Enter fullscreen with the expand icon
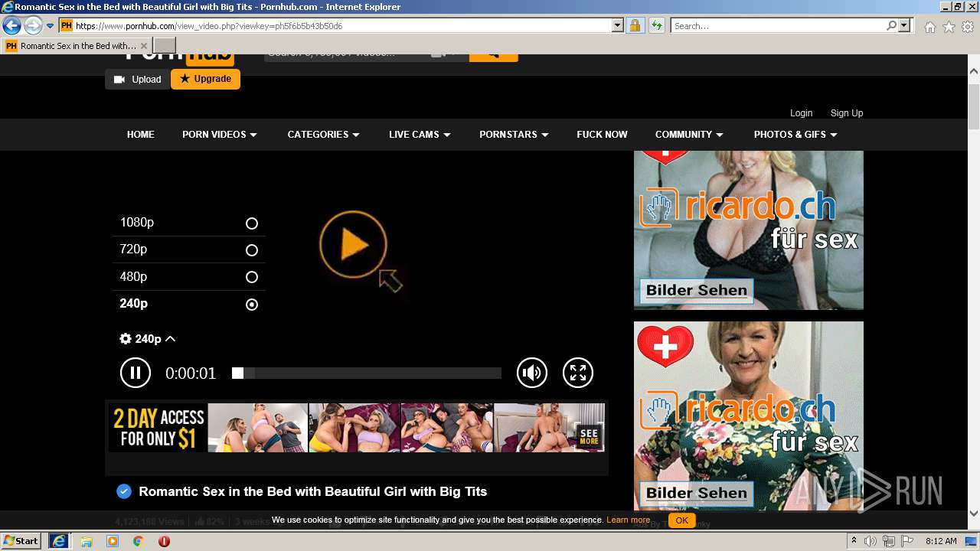The width and height of the screenshot is (980, 551). point(578,373)
